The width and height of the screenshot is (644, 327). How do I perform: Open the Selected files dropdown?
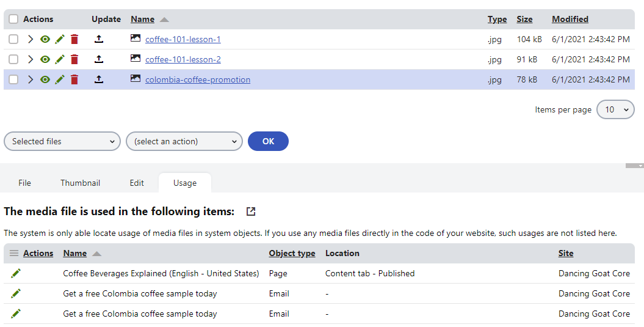point(62,141)
